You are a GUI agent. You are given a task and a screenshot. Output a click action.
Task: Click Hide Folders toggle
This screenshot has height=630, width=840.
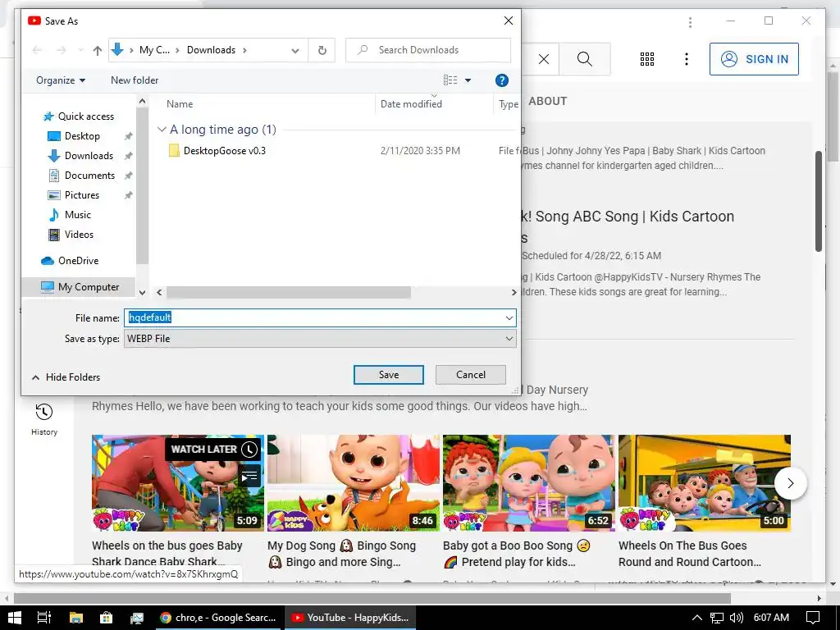click(66, 377)
